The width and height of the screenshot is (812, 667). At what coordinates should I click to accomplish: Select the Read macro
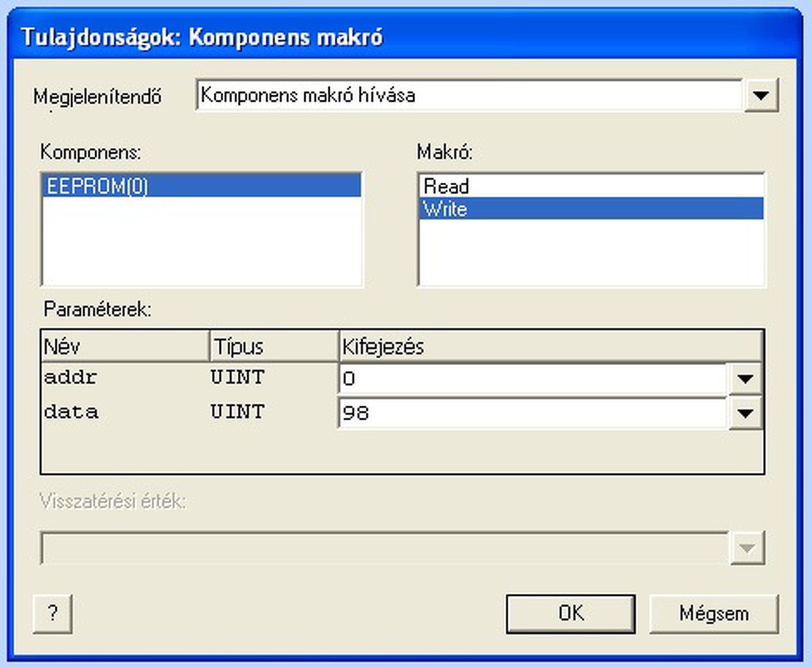point(591,186)
